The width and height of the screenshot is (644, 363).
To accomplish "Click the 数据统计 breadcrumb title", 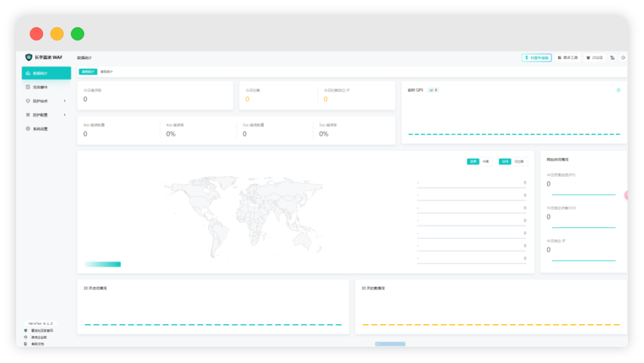I will (x=84, y=58).
